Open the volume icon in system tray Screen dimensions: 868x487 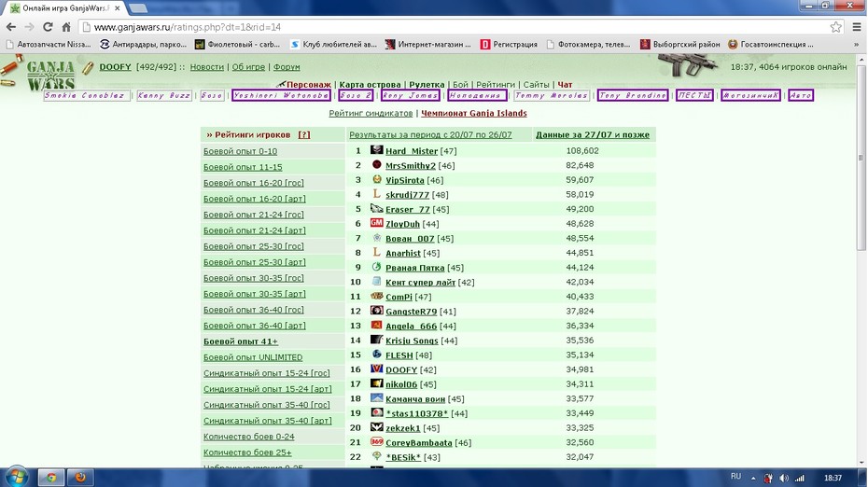[x=784, y=479]
